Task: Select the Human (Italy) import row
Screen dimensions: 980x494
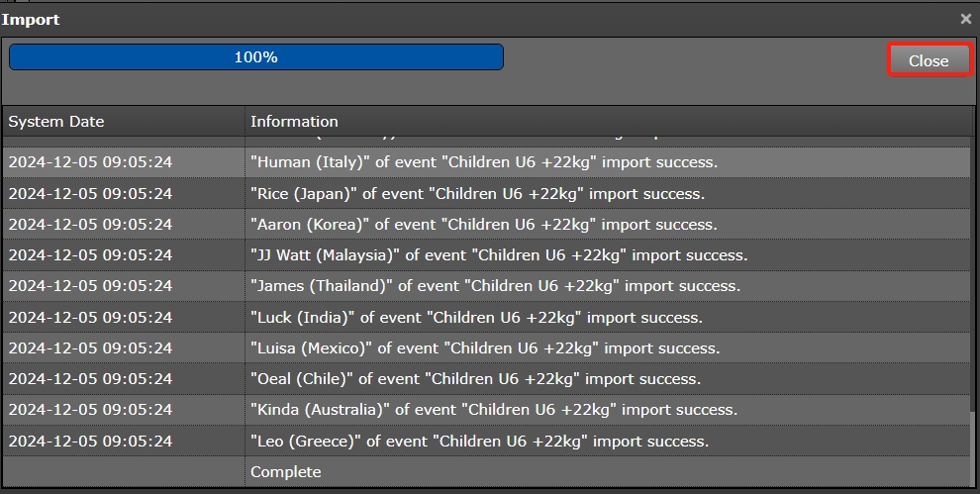Action: (484, 162)
